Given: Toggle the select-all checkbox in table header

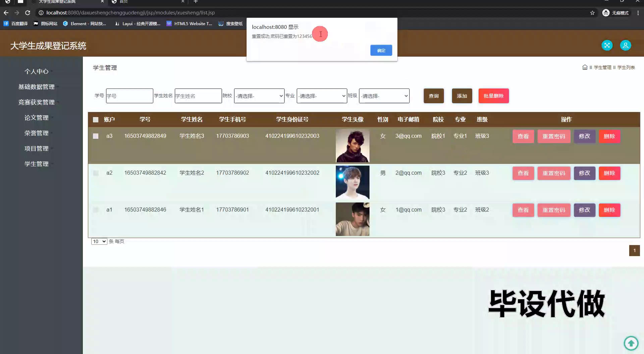Looking at the screenshot, I should coord(96,120).
